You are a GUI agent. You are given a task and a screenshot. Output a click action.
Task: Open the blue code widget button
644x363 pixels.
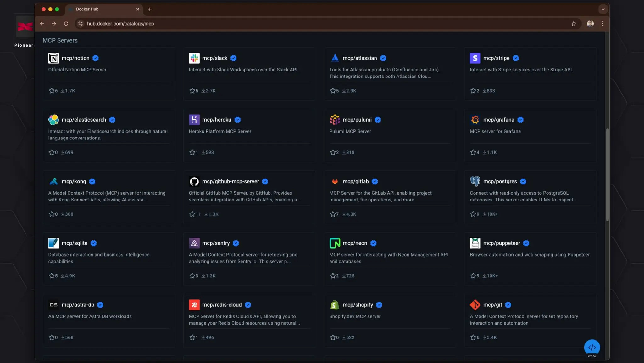(x=592, y=347)
